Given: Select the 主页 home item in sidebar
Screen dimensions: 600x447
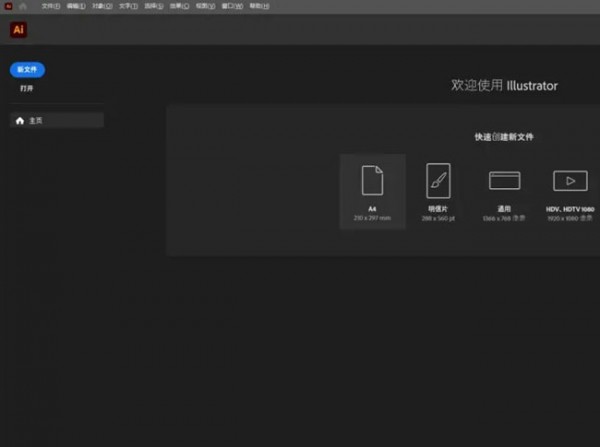Looking at the screenshot, I should click(57, 121).
